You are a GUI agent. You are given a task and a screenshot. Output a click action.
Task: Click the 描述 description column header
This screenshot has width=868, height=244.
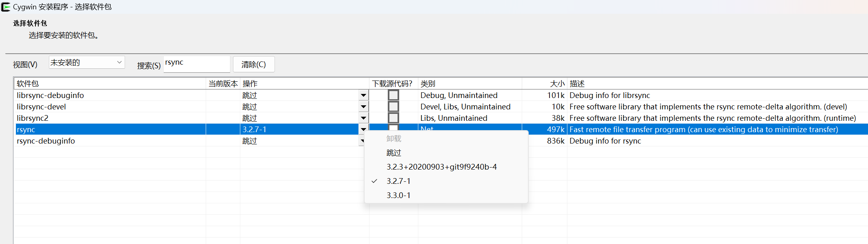577,84
